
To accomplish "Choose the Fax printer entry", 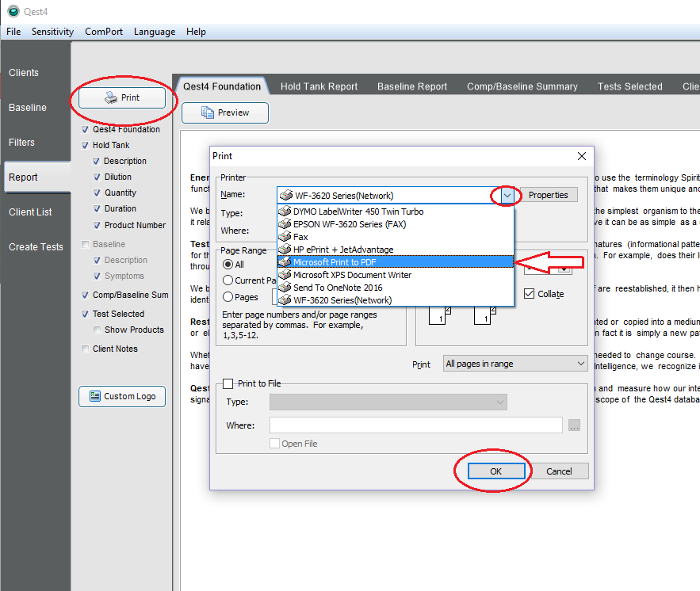I will point(396,237).
